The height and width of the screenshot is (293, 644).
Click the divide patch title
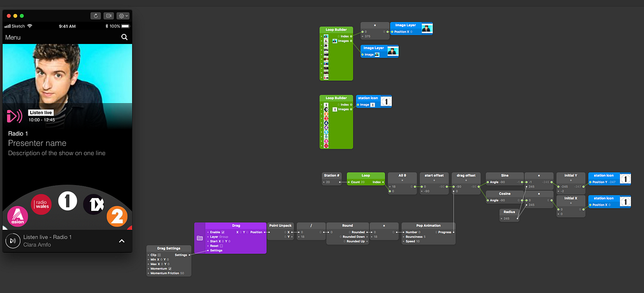coord(311,226)
